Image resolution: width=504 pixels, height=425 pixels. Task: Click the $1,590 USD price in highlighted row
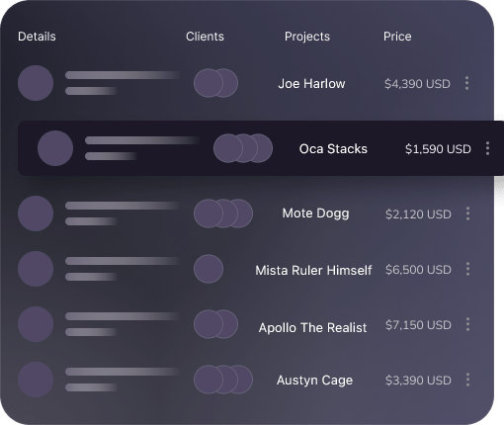click(438, 149)
